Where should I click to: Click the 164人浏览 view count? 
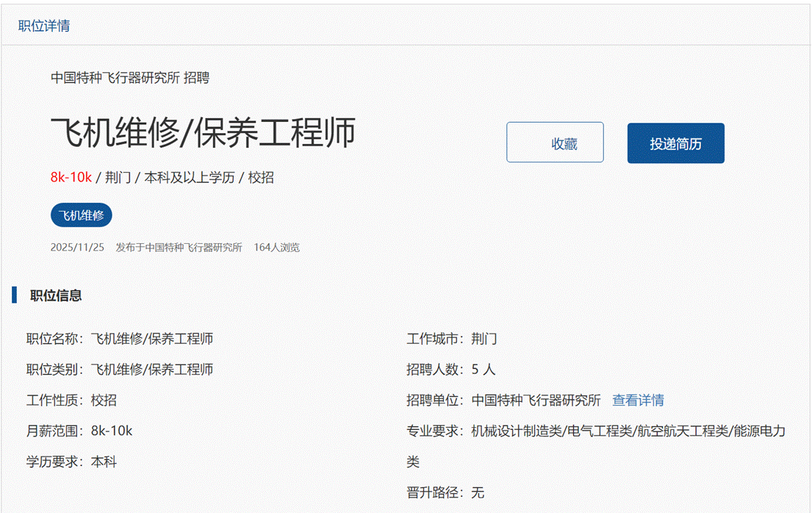point(276,248)
